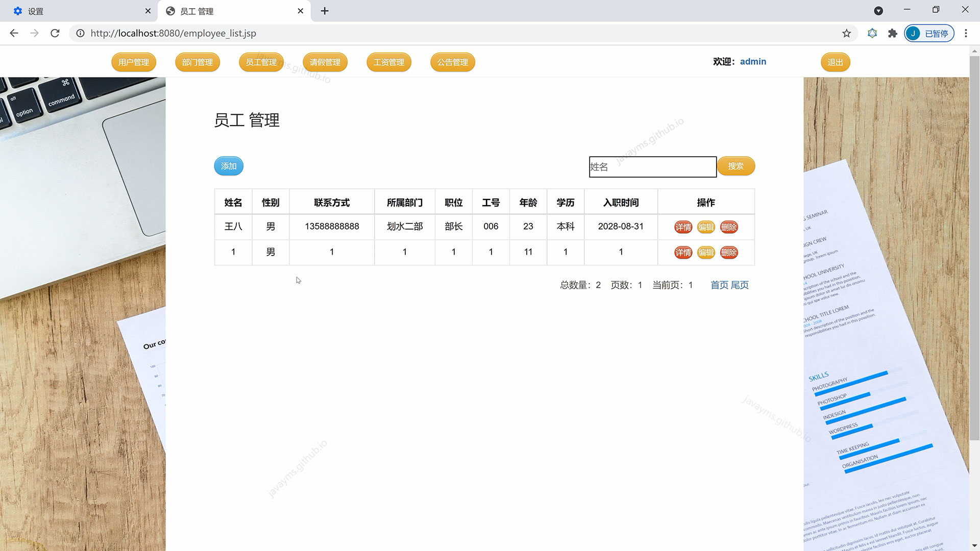Viewport: 980px width, 551px height.
Task: Open the browser extensions icon
Action: [x=892, y=33]
